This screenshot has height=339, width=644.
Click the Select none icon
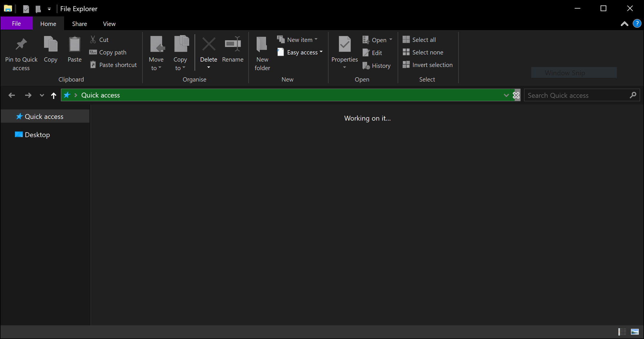click(406, 52)
